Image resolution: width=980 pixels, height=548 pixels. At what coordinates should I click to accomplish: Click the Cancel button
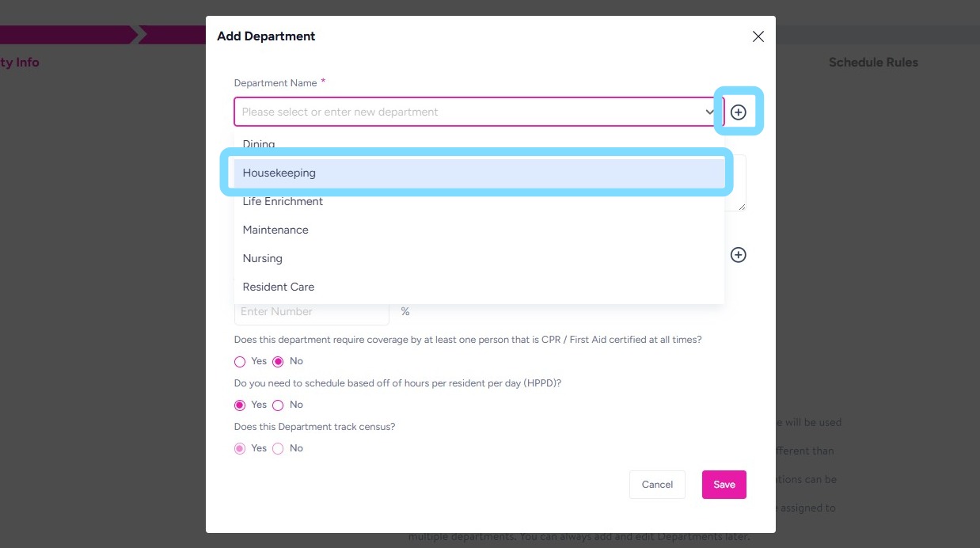click(657, 485)
